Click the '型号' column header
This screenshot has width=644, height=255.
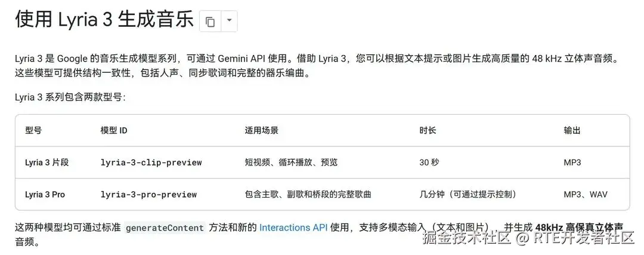pos(33,130)
